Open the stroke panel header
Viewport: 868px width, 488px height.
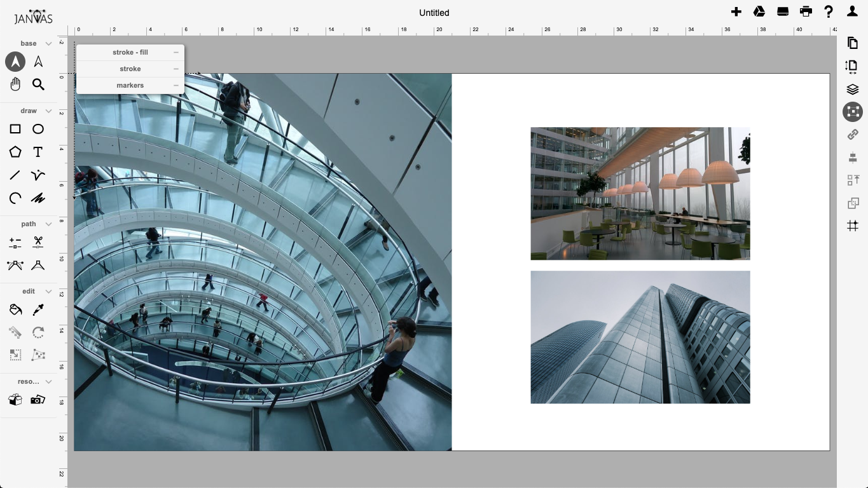click(x=130, y=69)
